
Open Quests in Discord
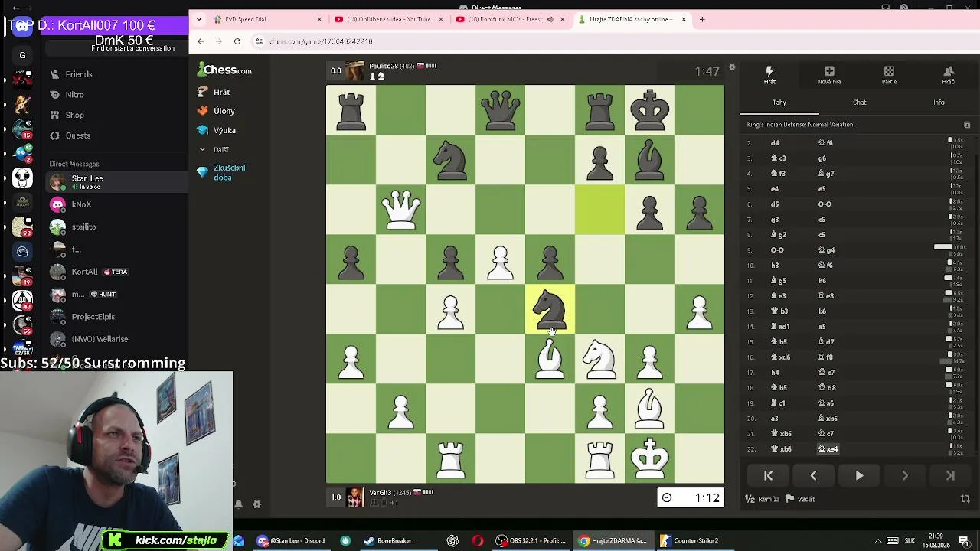click(x=77, y=135)
